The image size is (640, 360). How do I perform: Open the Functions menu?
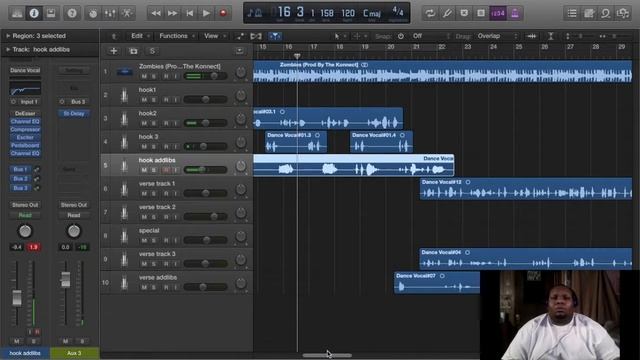tap(176, 36)
